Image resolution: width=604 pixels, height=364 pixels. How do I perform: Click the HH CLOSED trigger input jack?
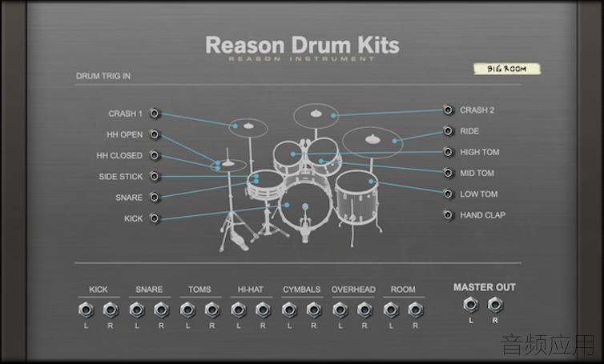click(x=154, y=155)
